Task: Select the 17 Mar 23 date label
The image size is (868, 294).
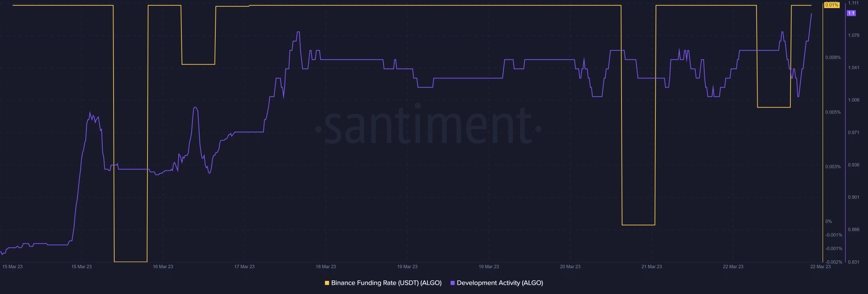Action: 244,267
